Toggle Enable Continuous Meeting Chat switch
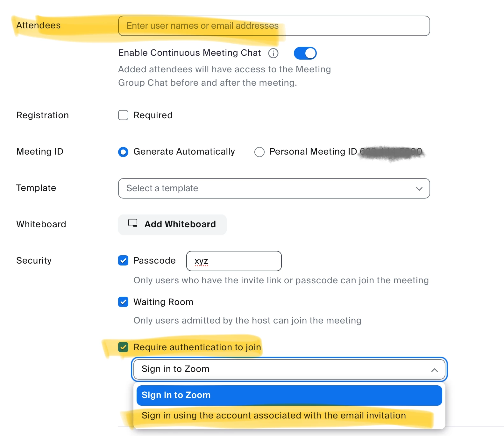The height and width of the screenshot is (436, 504). pos(305,53)
